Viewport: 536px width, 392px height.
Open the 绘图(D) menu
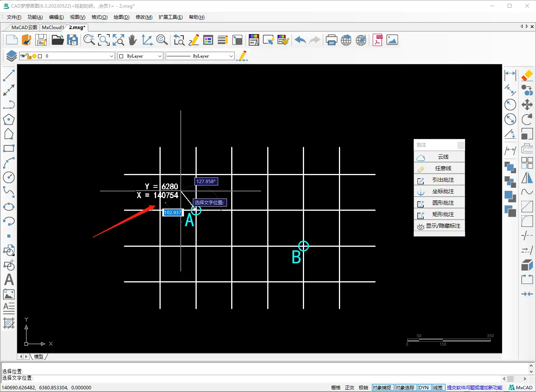[x=122, y=17]
